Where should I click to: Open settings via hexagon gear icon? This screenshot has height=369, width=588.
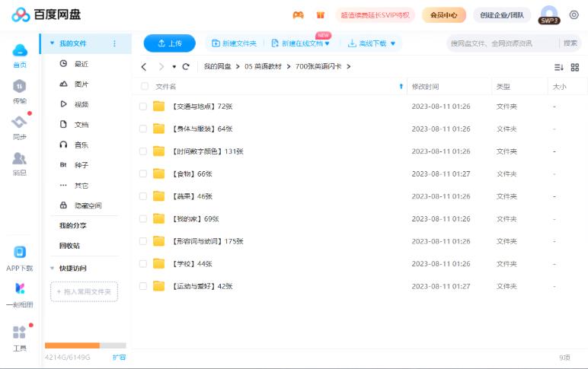574,14
